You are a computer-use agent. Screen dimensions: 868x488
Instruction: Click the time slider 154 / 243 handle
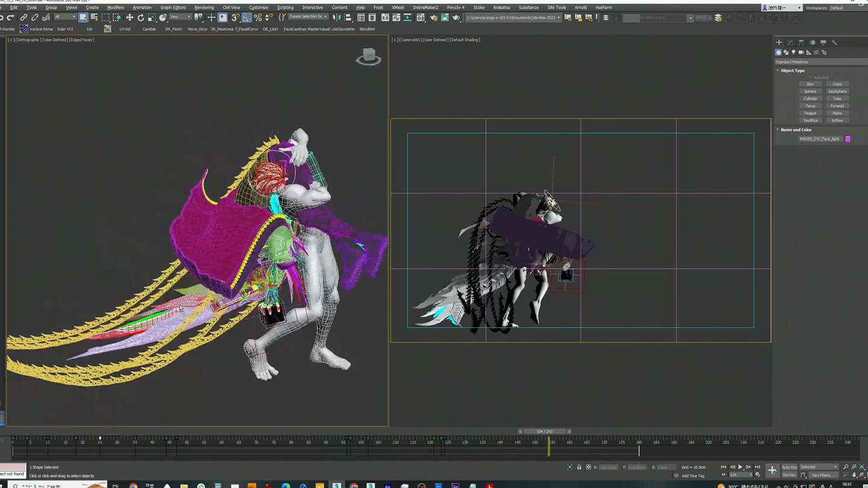tap(544, 431)
